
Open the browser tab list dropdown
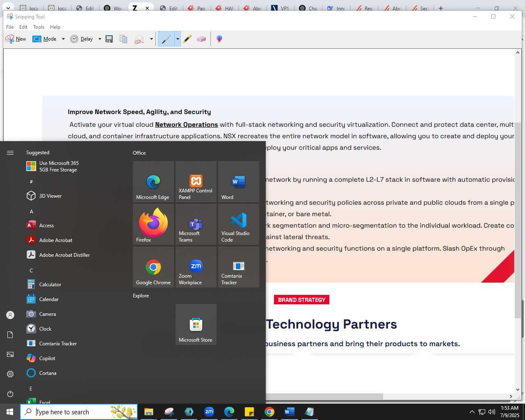tap(8, 8)
